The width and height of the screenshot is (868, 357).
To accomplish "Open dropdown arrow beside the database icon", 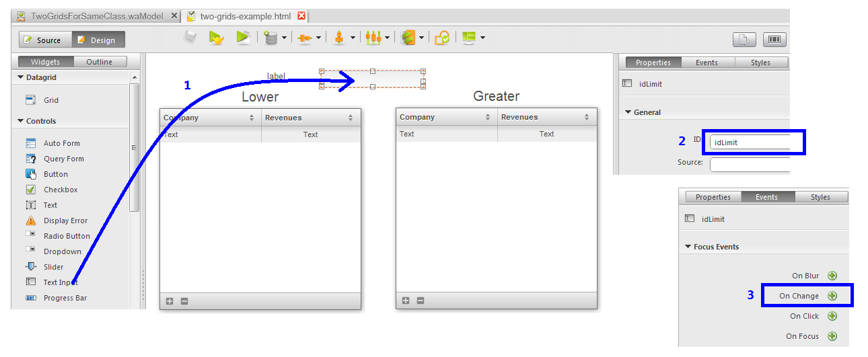I will (x=285, y=38).
